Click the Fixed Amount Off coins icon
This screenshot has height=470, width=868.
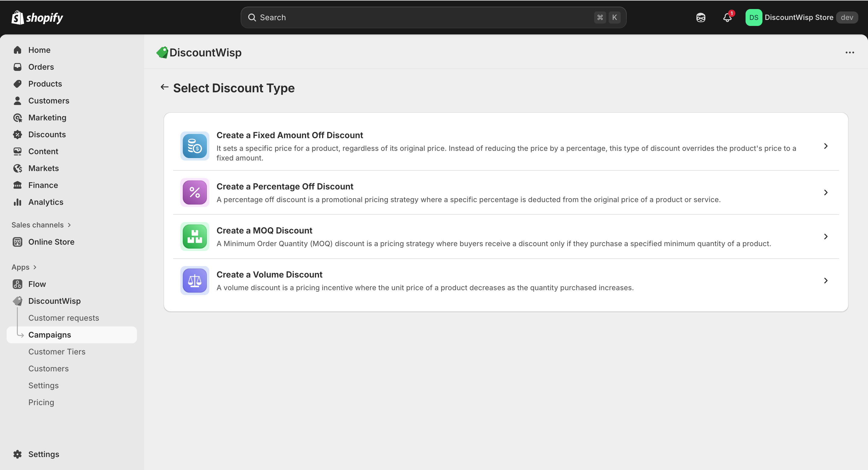point(195,146)
